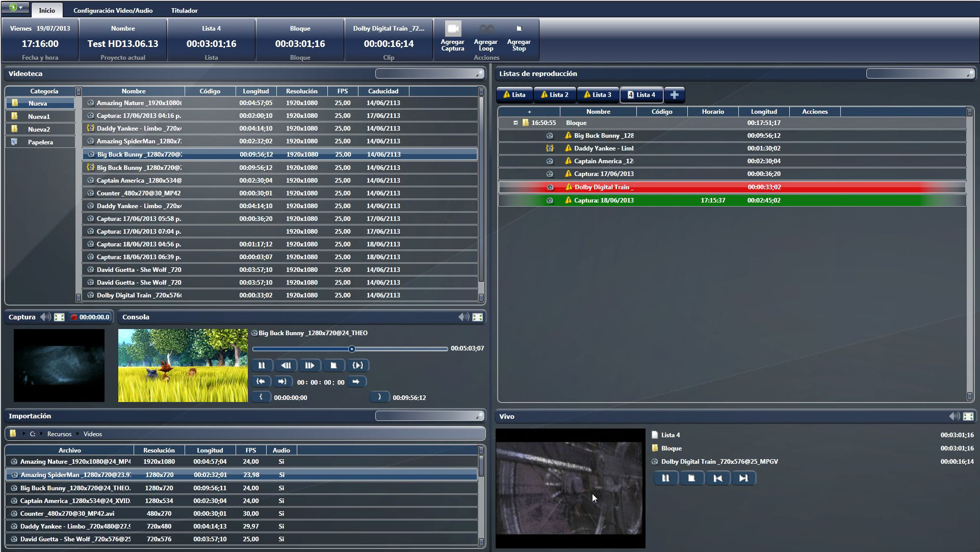Skip to next clip in Vivo panel
Image resolution: width=980 pixels, height=552 pixels.
click(x=743, y=478)
